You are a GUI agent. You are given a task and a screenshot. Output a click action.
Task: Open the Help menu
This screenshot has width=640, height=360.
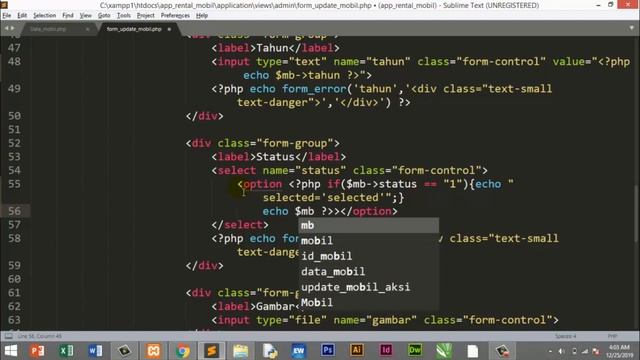click(202, 16)
